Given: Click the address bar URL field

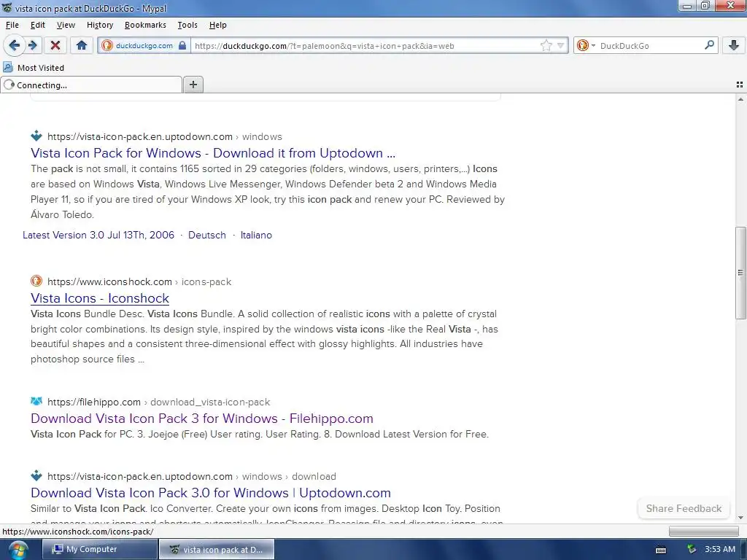Looking at the screenshot, I should pyautogui.click(x=365, y=46).
